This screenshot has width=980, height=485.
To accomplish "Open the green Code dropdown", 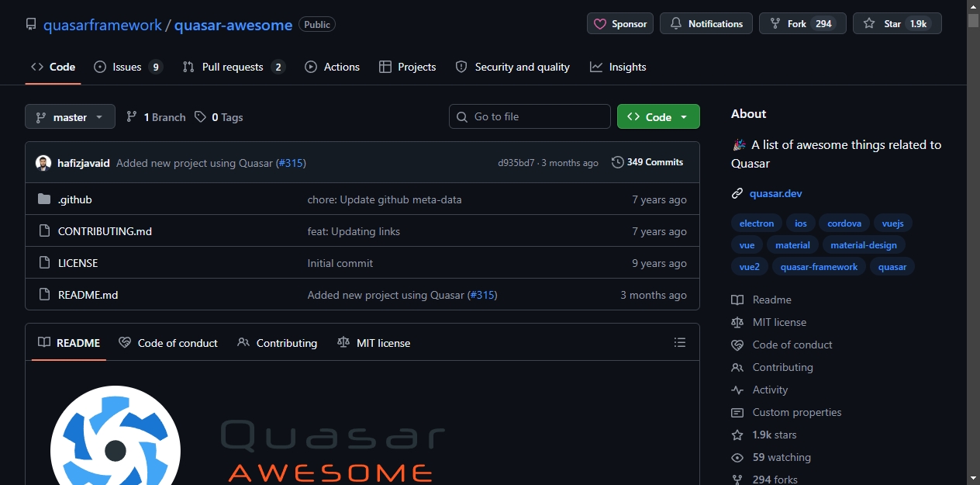I will pyautogui.click(x=658, y=116).
